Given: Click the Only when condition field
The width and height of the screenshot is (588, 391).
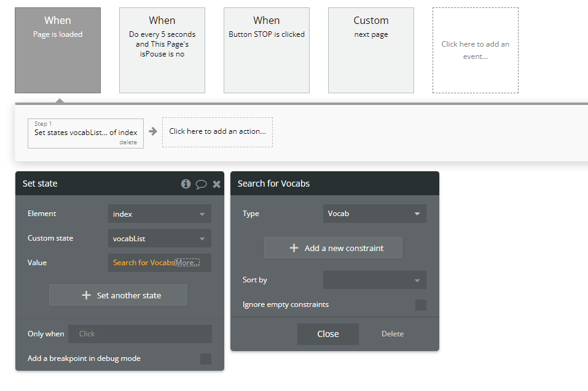Looking at the screenshot, I should (140, 334).
